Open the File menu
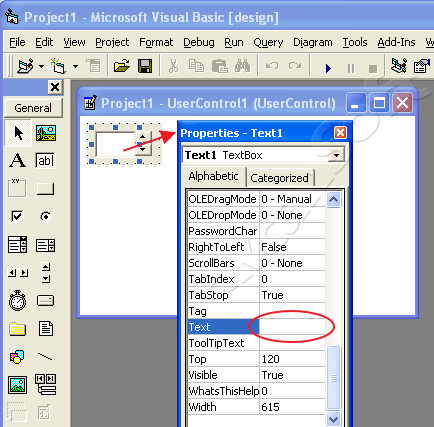Image resolution: width=434 pixels, height=427 pixels. 17,42
